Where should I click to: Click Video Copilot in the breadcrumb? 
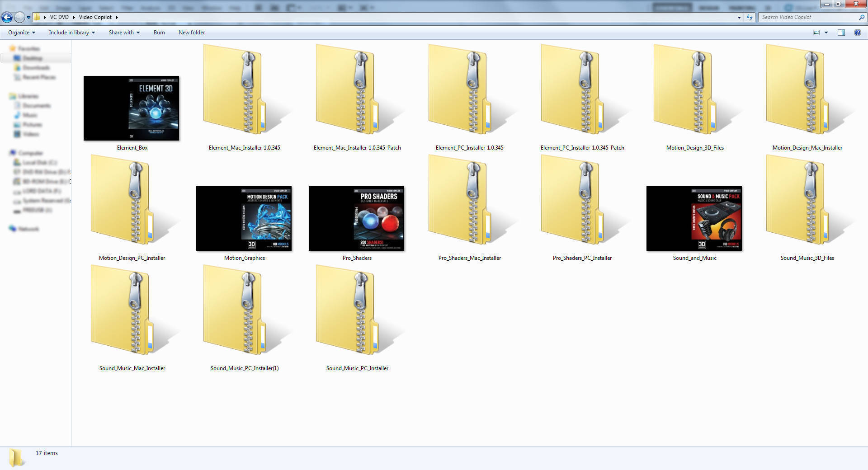point(95,17)
